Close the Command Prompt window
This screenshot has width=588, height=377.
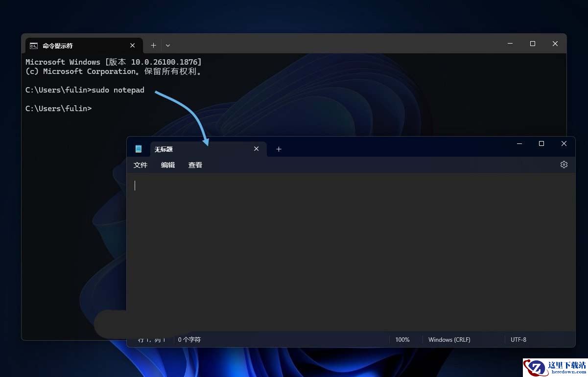555,44
